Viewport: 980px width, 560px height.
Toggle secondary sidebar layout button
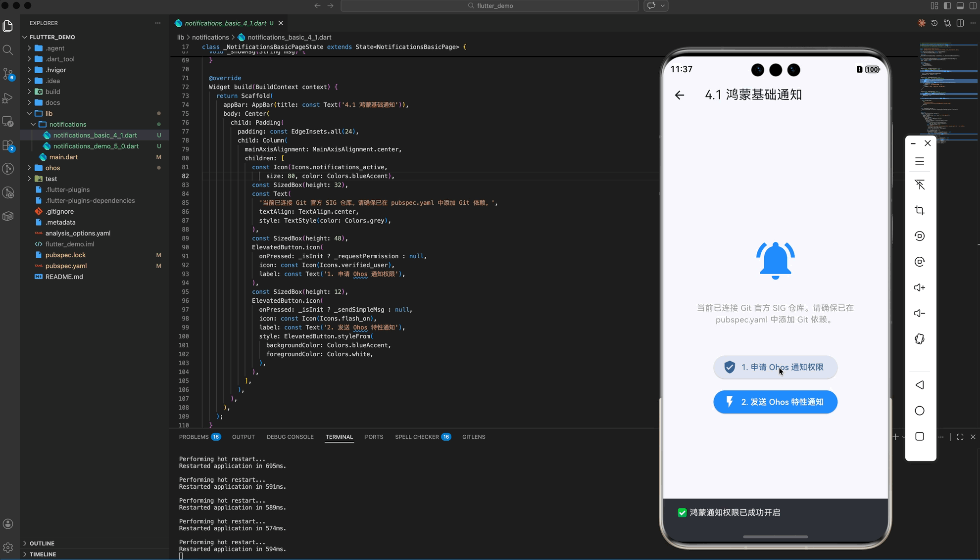tap(973, 6)
